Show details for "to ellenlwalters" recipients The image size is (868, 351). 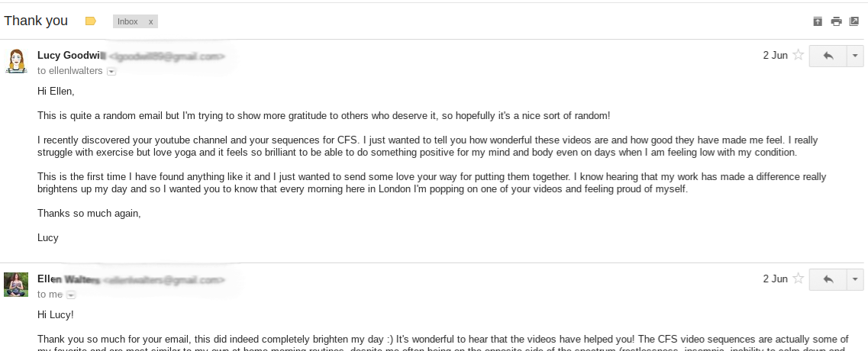[111, 72]
